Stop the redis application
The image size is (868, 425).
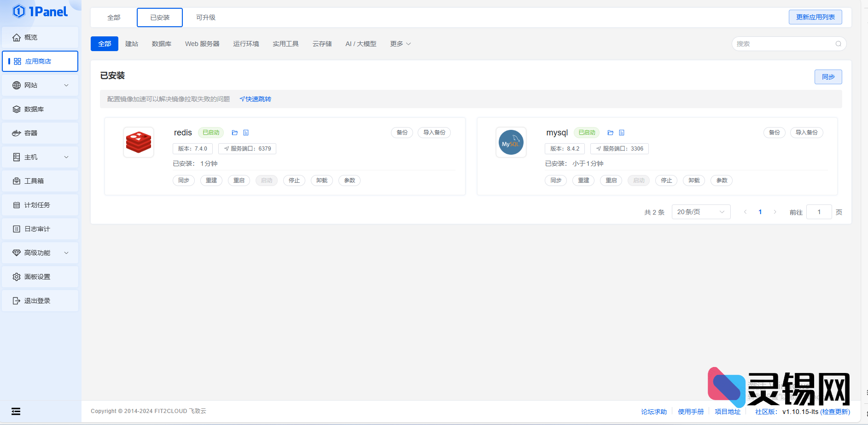click(294, 180)
